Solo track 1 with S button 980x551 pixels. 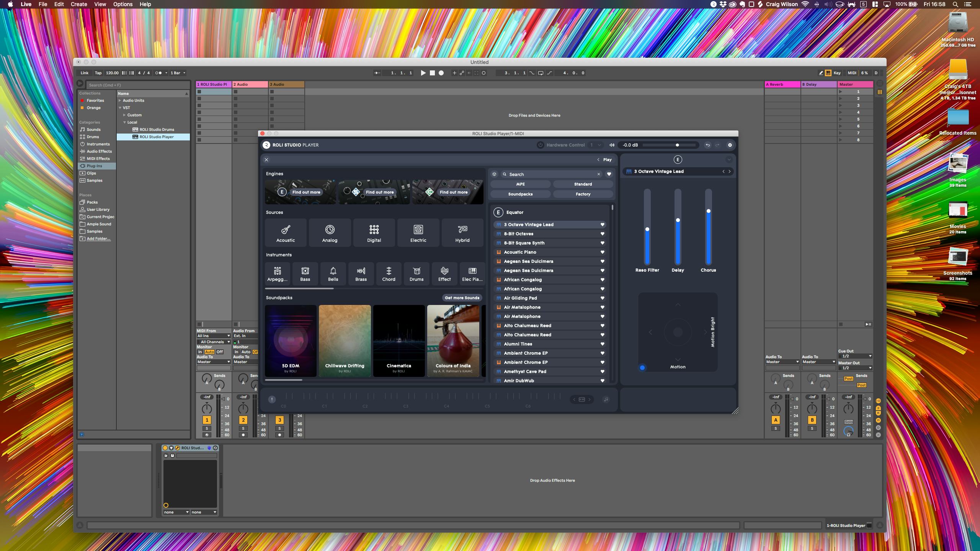point(207,429)
